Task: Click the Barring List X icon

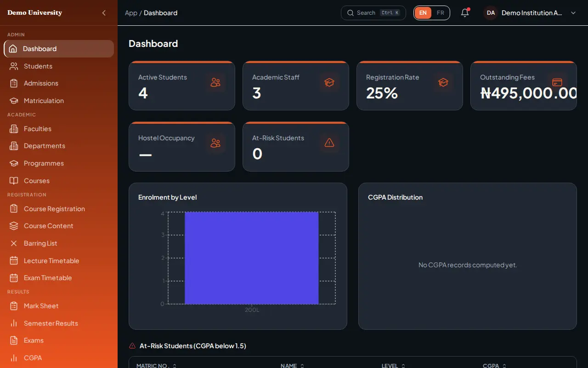Action: click(x=14, y=243)
